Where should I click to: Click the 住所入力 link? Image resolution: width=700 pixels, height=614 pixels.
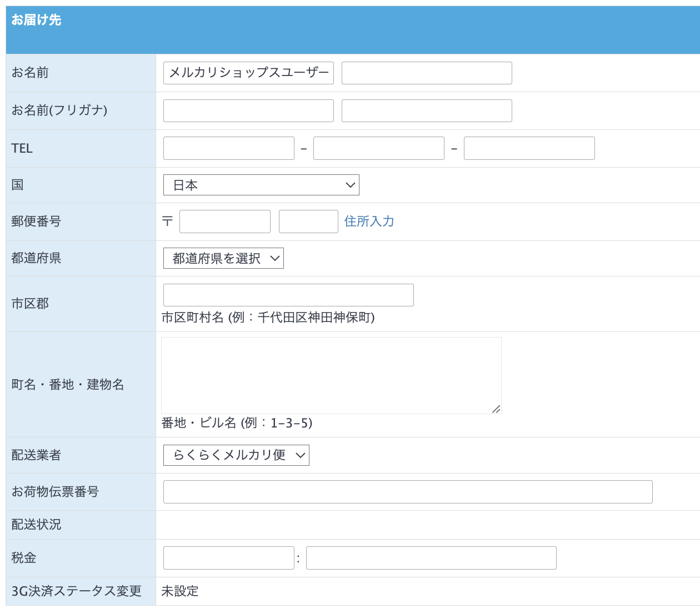pyautogui.click(x=369, y=222)
